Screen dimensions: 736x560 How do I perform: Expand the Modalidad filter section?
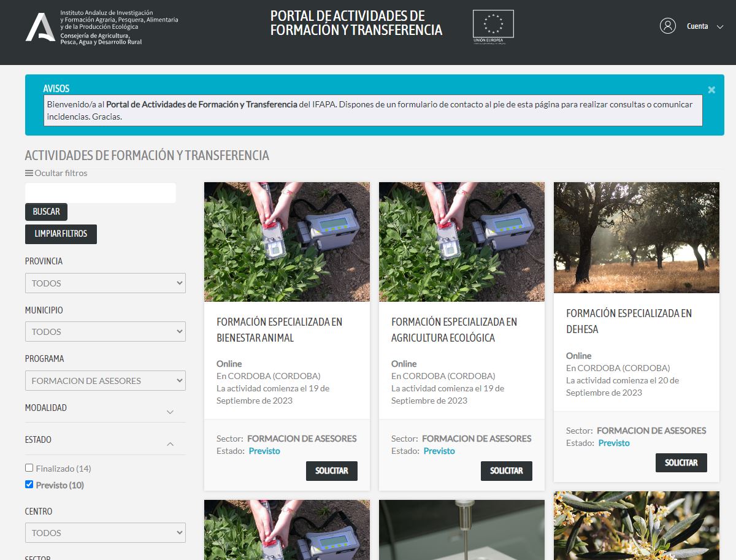click(x=105, y=409)
